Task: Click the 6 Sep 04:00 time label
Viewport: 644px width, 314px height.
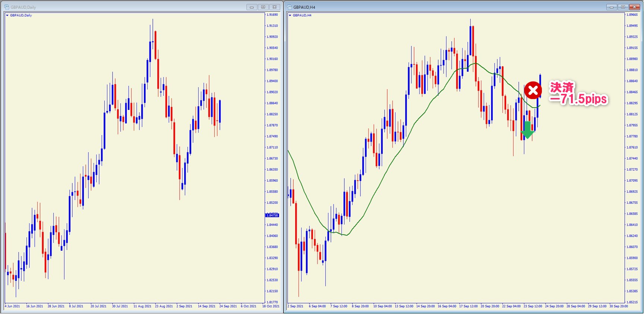Action: click(x=318, y=306)
